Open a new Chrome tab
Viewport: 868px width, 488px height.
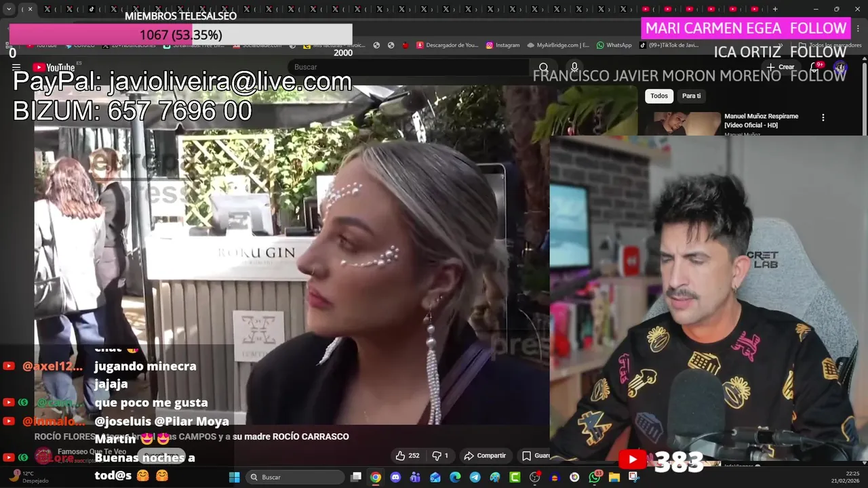[x=775, y=9]
